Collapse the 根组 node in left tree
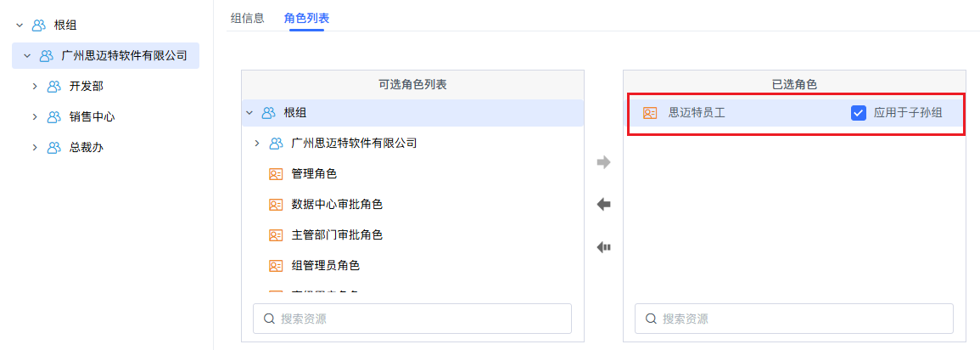This screenshot has width=980, height=350. (x=20, y=25)
